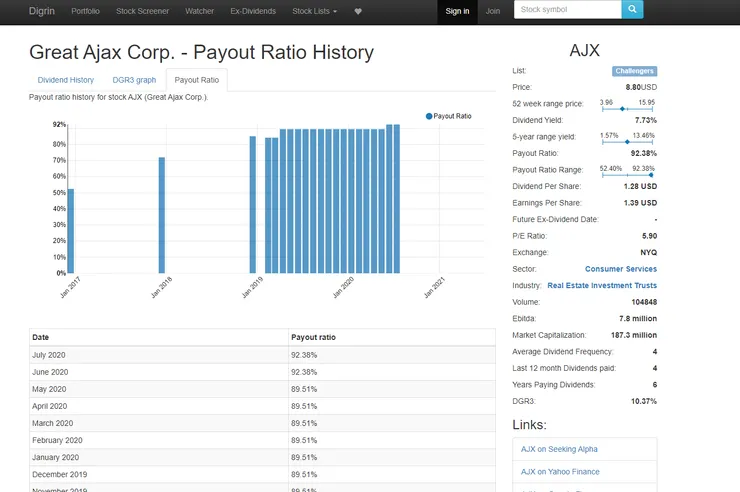Open the Consumer Services sector link
Viewport: 740px width, 492px height.
621,269
